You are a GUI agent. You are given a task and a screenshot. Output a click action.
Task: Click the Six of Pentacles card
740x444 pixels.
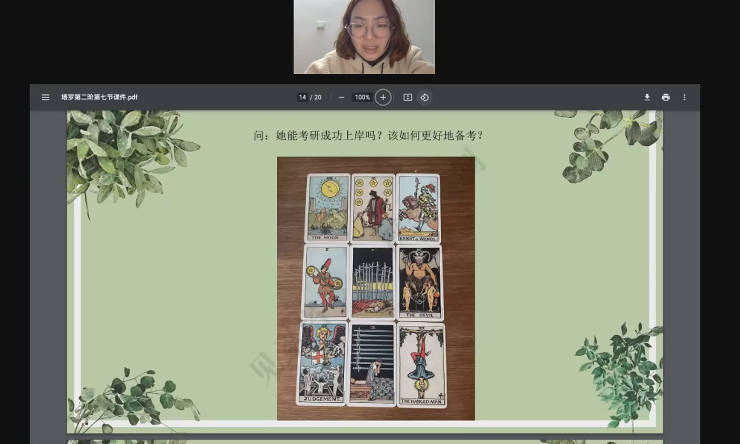[x=373, y=208]
